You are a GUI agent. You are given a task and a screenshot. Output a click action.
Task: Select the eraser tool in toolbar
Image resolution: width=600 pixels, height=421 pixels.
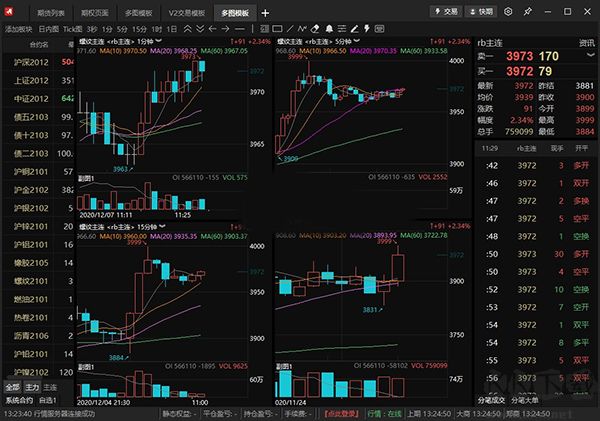click(x=315, y=29)
